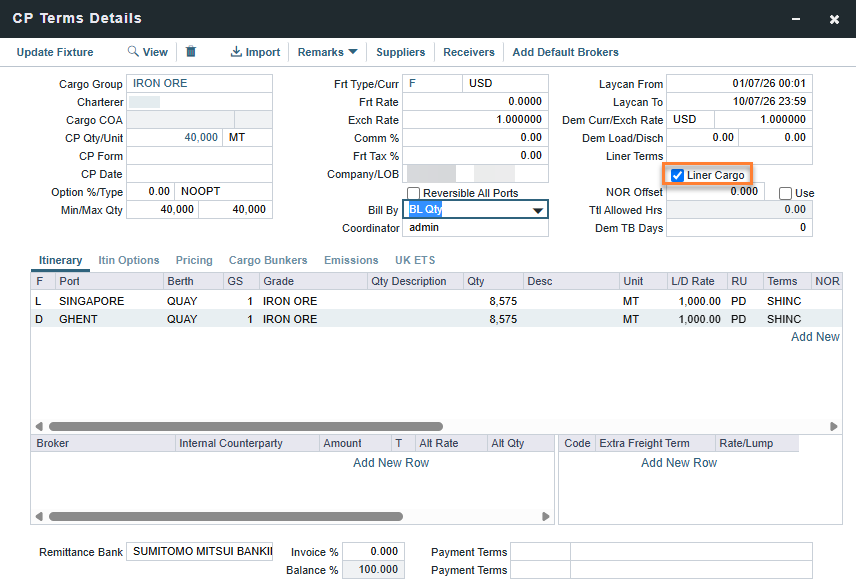856x588 pixels.
Task: Click the Liner Terms input field
Action: (739, 156)
